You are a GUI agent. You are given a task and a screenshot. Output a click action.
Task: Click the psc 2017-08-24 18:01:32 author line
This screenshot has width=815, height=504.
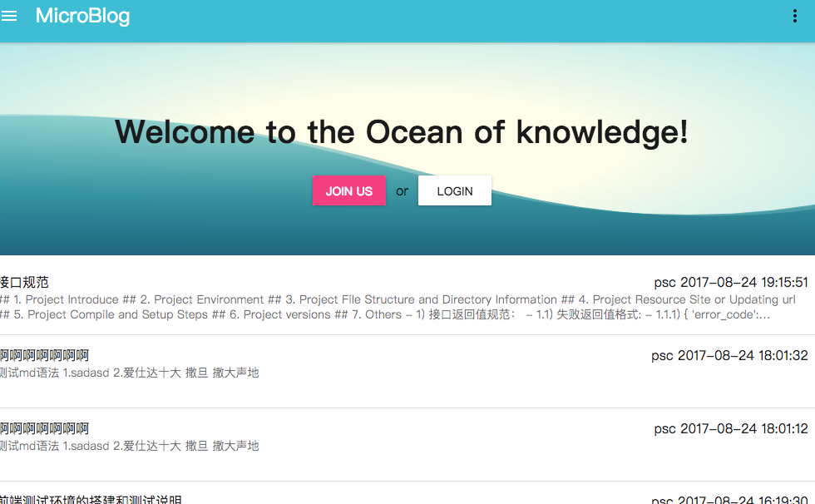[729, 356]
